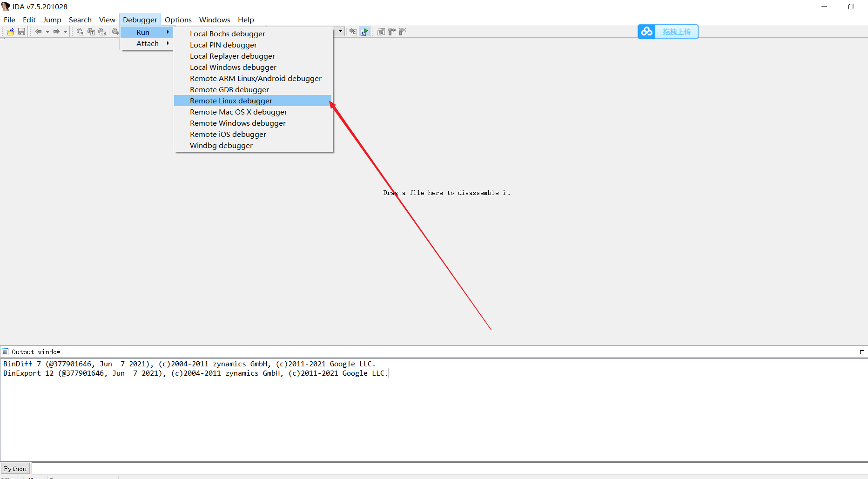The width and height of the screenshot is (868, 479).
Task: Restore down the IDA window
Action: 851,7
